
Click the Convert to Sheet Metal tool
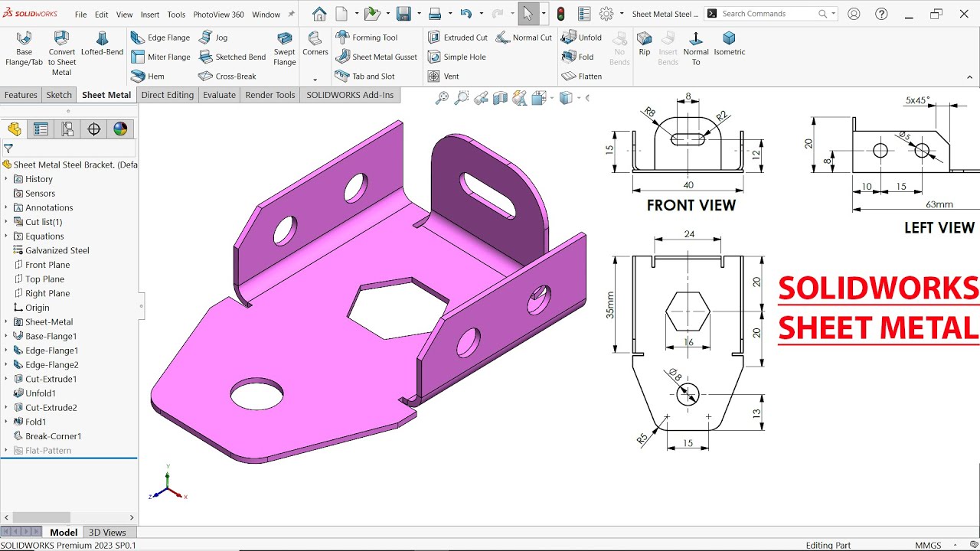click(x=62, y=54)
